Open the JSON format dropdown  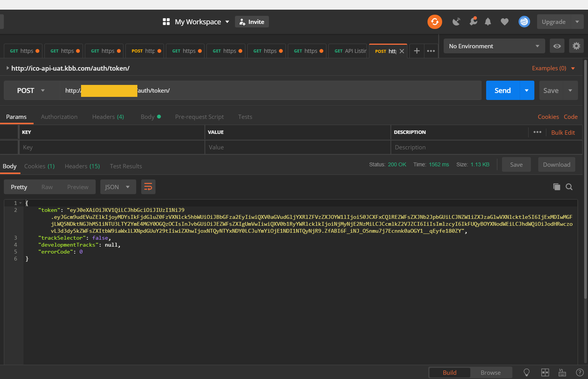tap(118, 187)
